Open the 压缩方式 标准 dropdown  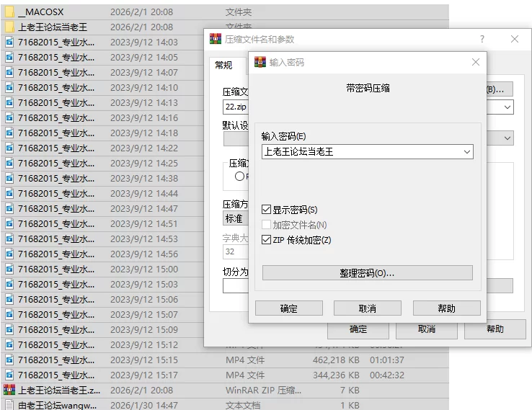click(x=236, y=219)
